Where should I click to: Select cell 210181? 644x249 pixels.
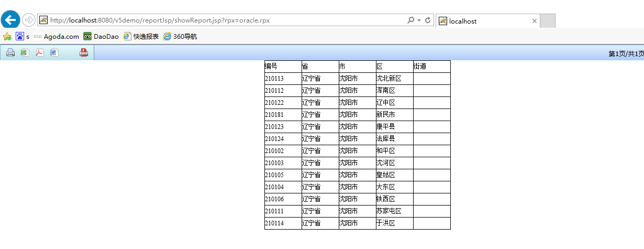[x=283, y=115]
